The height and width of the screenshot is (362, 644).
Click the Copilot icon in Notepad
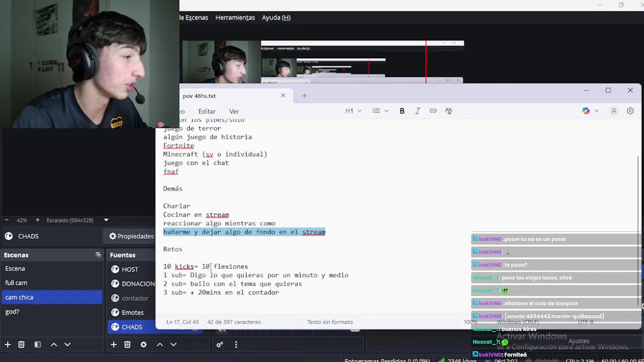(x=586, y=111)
